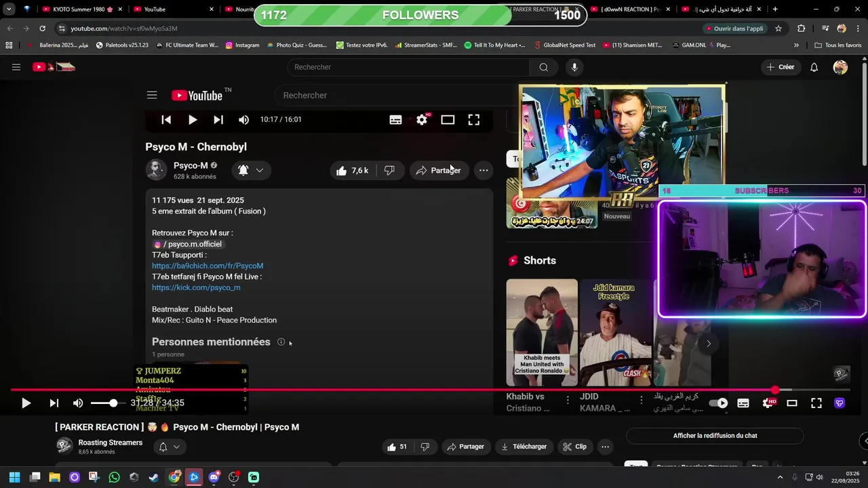Image resolution: width=868 pixels, height=488 pixels.
Task: Mute inner Chernobyl player volume
Action: click(244, 119)
